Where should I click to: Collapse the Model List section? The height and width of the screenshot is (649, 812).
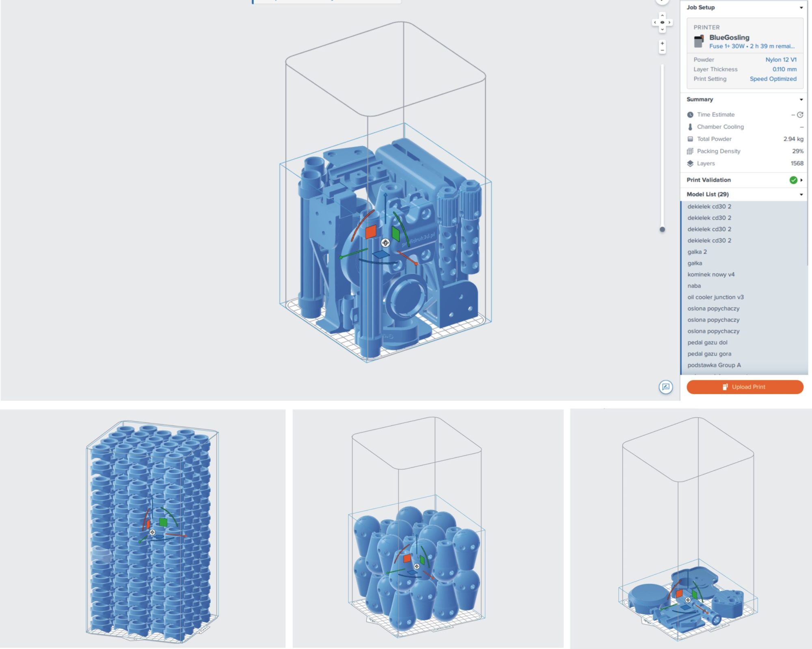[801, 194]
